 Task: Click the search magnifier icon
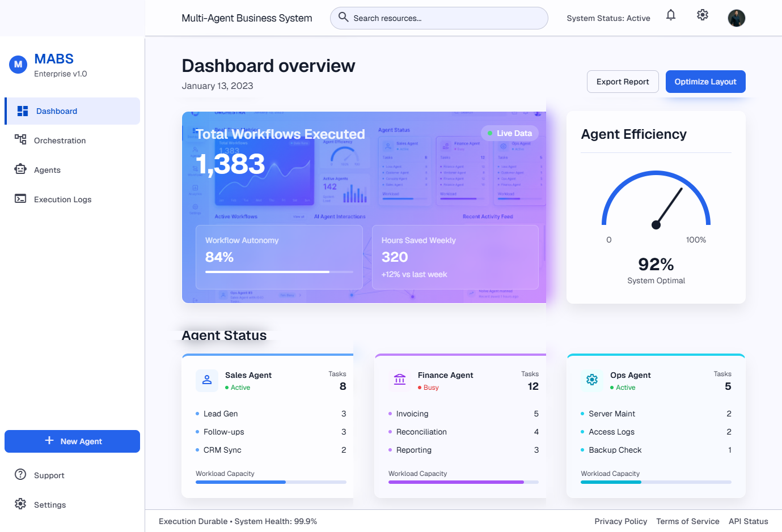pyautogui.click(x=344, y=17)
